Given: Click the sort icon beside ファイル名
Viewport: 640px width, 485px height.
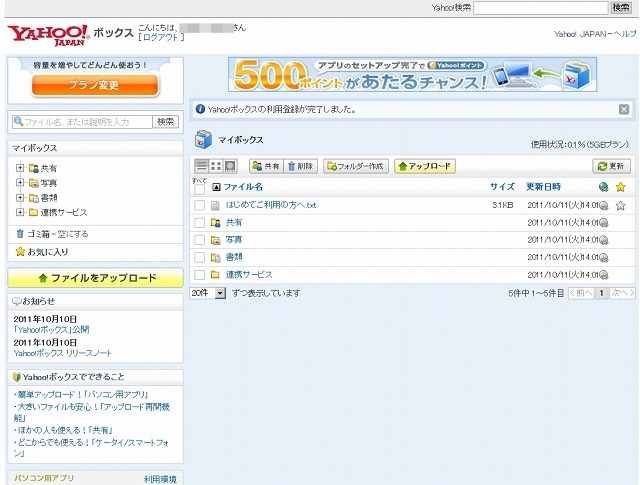Looking at the screenshot, I should [216, 187].
